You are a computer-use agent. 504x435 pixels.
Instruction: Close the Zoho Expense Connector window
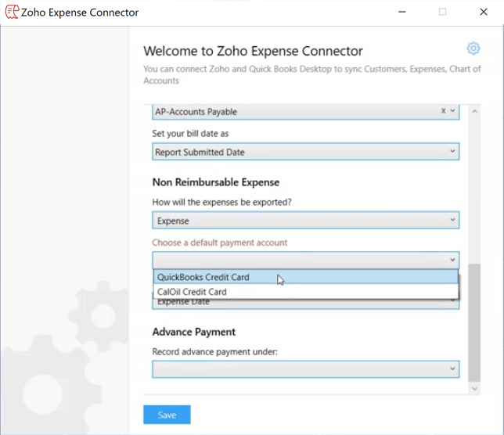click(x=483, y=13)
